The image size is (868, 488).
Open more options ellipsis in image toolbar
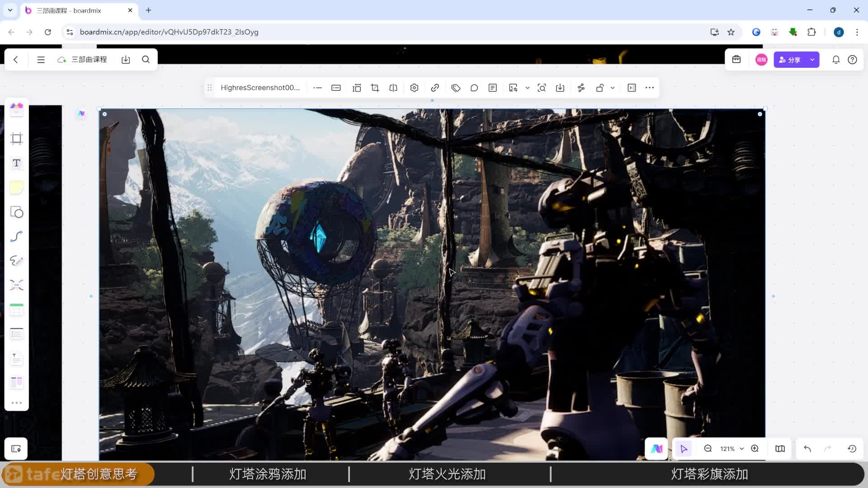(x=650, y=88)
